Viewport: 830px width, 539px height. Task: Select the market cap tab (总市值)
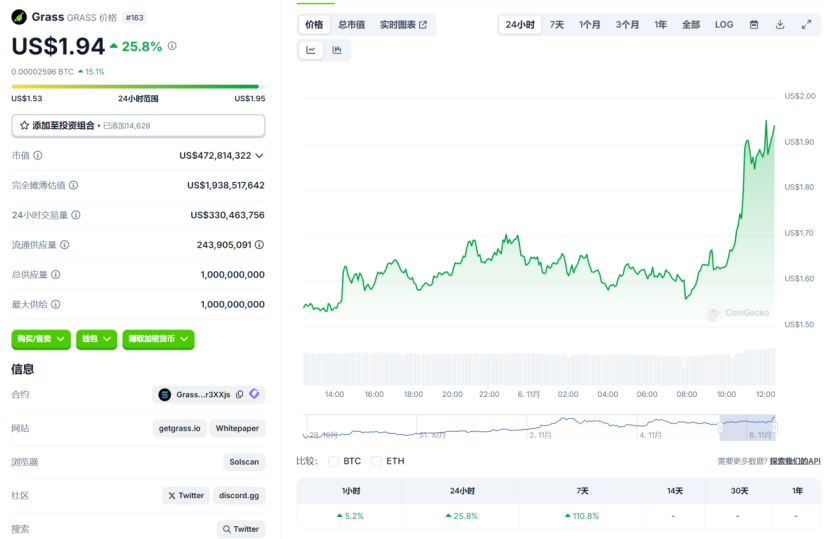[x=351, y=24]
